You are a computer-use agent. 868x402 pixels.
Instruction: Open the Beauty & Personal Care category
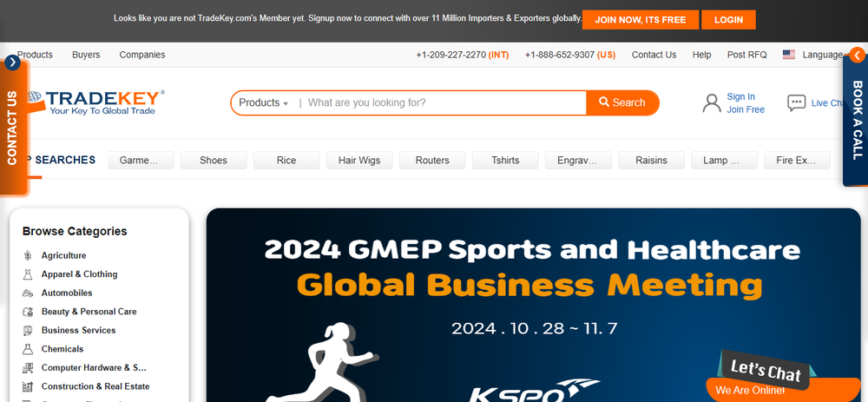pyautogui.click(x=89, y=312)
